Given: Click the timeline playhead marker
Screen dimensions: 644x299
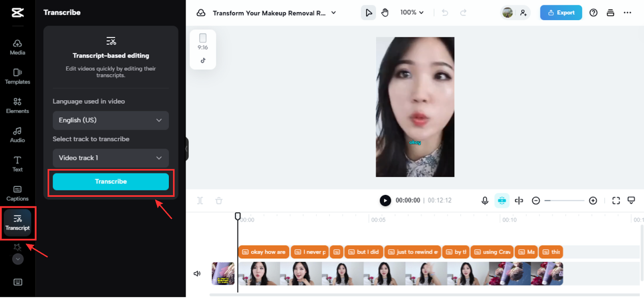Looking at the screenshot, I should click(237, 216).
